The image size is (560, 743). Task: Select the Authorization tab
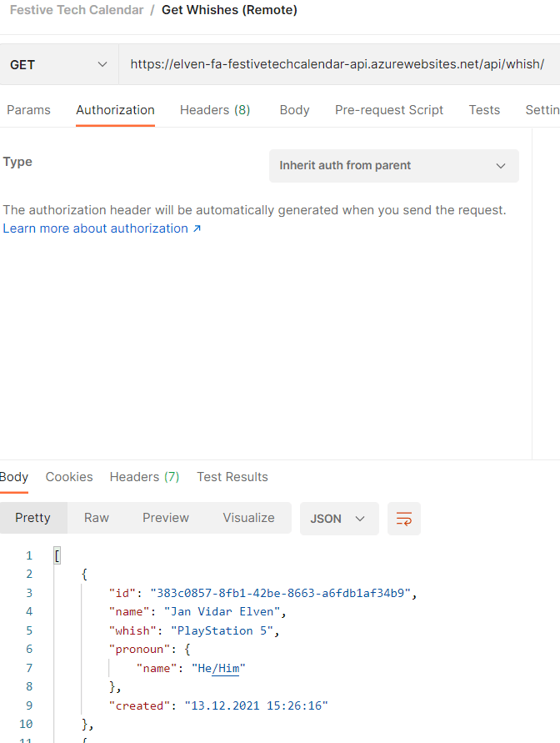(115, 110)
